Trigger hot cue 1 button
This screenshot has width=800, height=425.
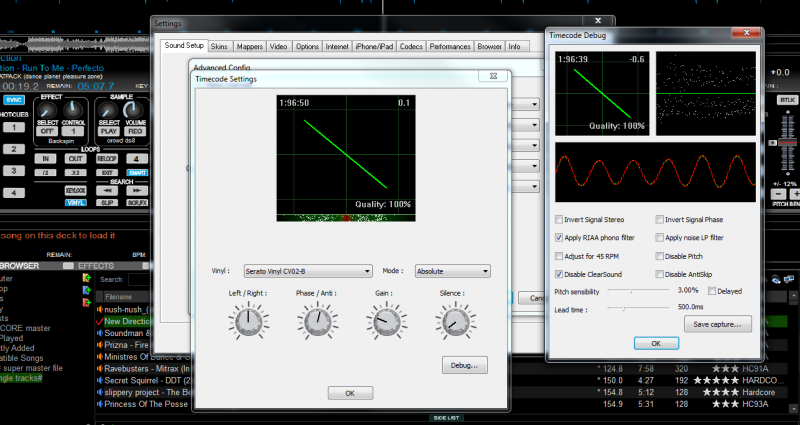coord(14,127)
